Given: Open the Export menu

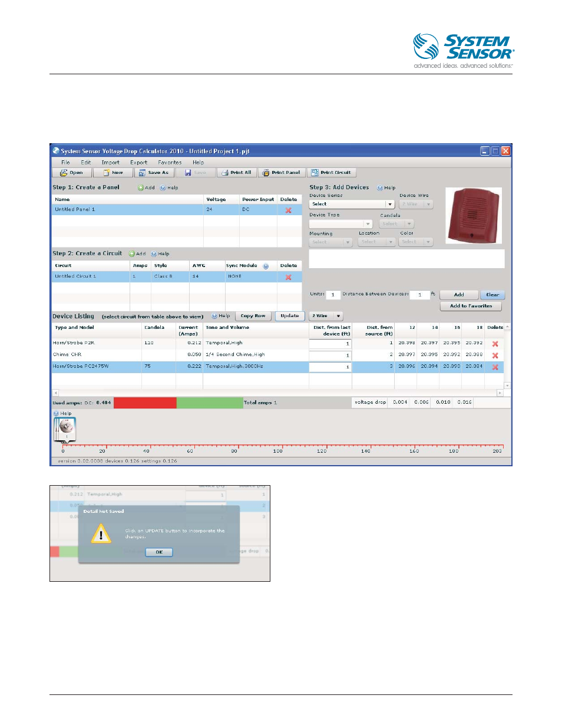Looking at the screenshot, I should 139,163.
